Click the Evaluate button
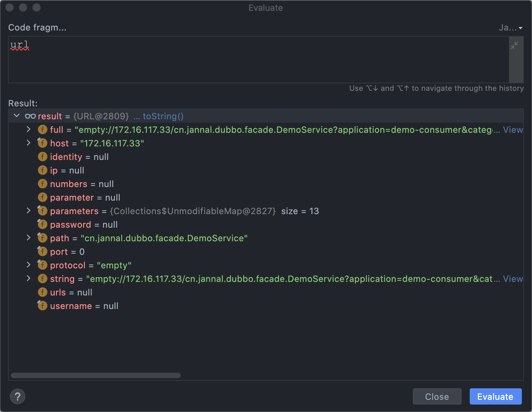 495,396
